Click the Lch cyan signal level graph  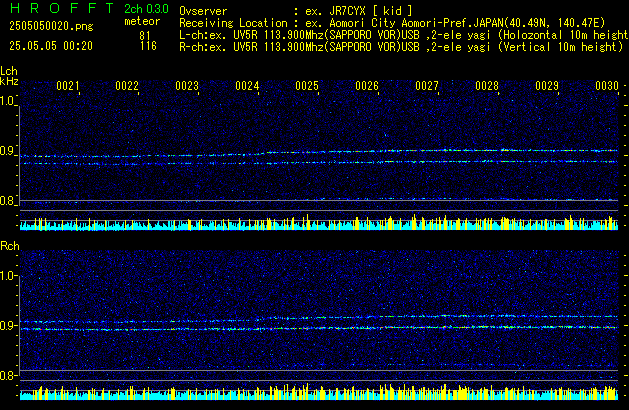319,223
